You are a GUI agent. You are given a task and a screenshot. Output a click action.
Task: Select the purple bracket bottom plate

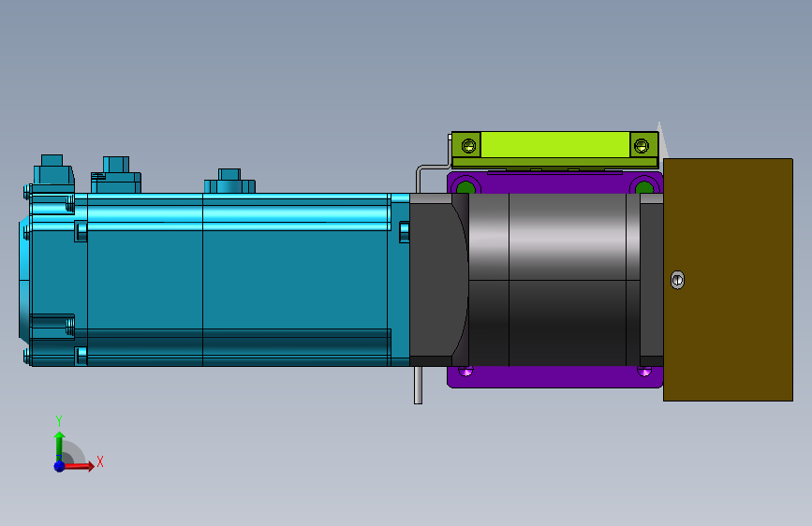[x=555, y=377]
